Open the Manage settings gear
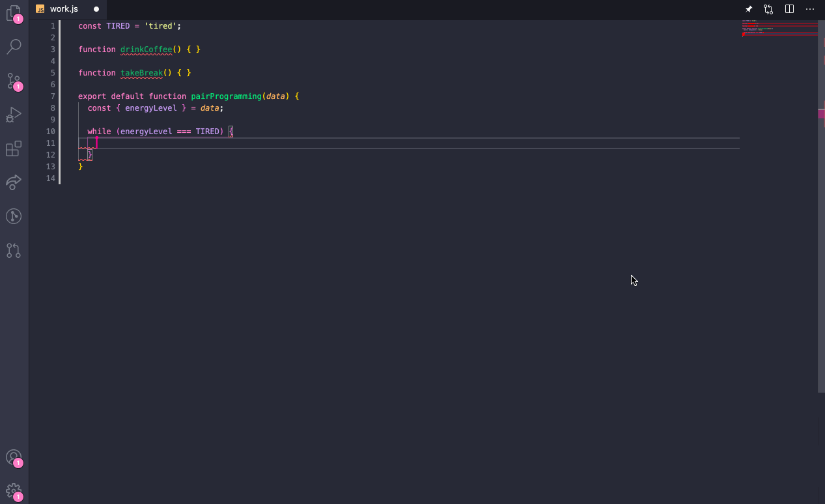The width and height of the screenshot is (825, 504). coord(14,492)
